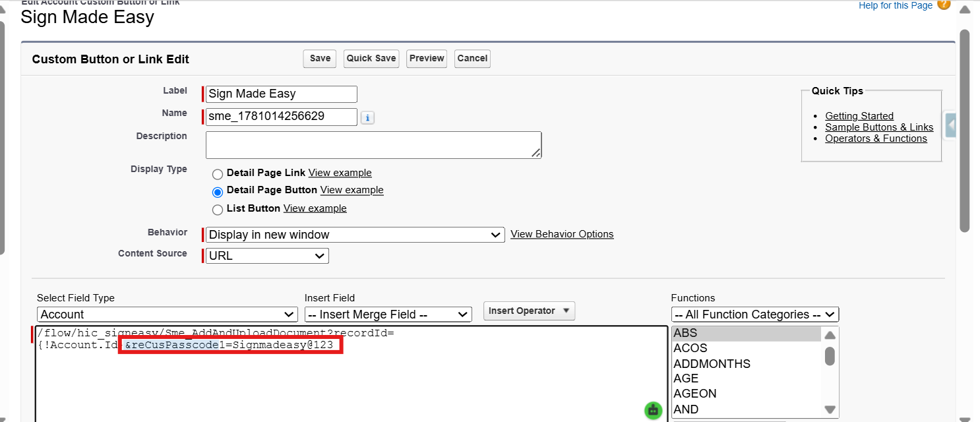Click the functions list scrollbar thumb

[830, 356]
